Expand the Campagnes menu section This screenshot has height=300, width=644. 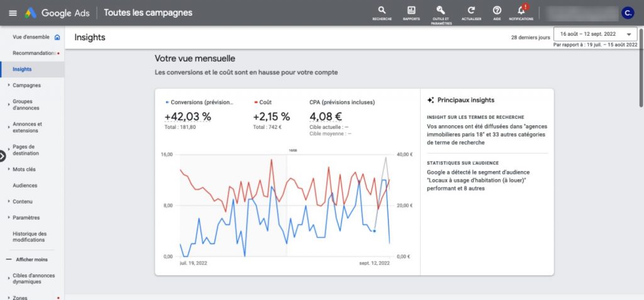click(x=26, y=85)
